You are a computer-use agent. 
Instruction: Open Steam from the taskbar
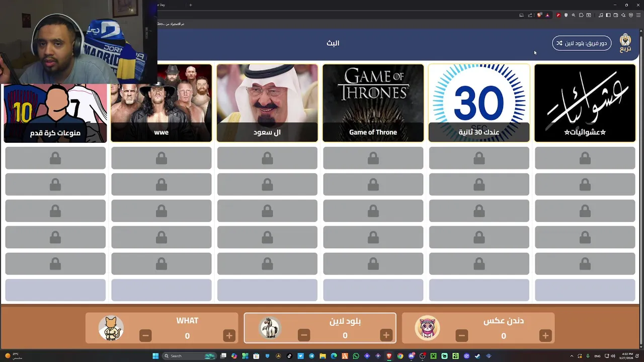point(477,356)
